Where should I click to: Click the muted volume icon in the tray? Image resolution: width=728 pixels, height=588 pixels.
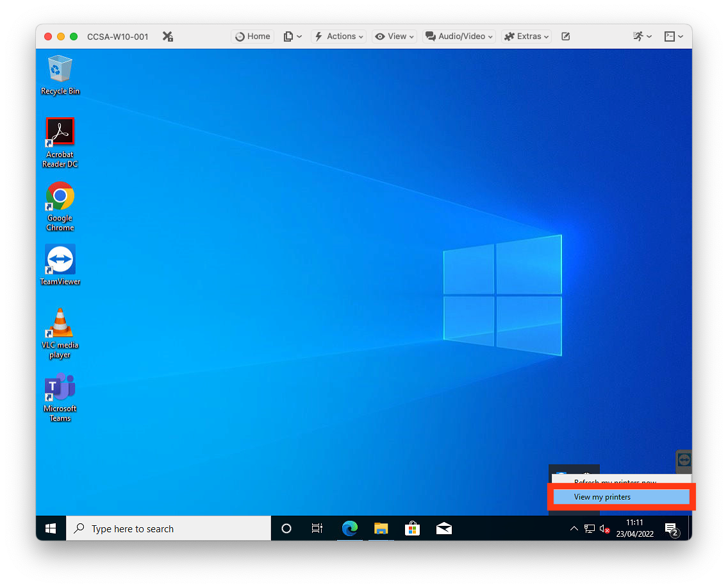(604, 528)
